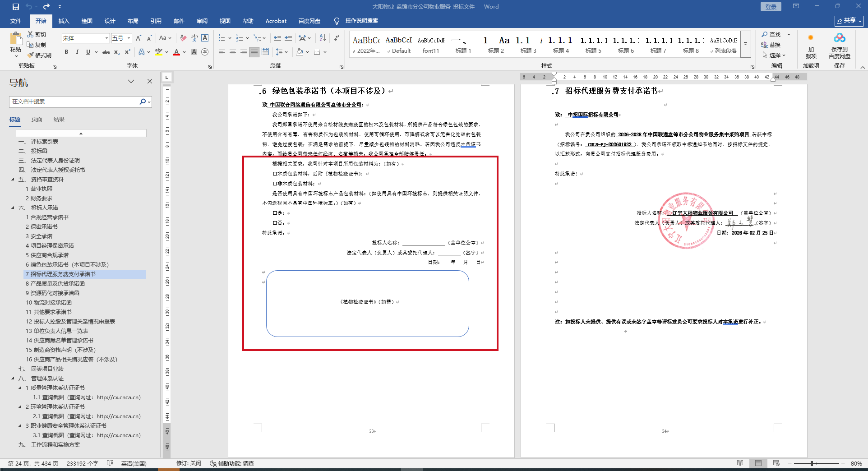Save to Baidu Netdisk (保存到百度网盘)
This screenshot has height=471, width=868.
840,46
